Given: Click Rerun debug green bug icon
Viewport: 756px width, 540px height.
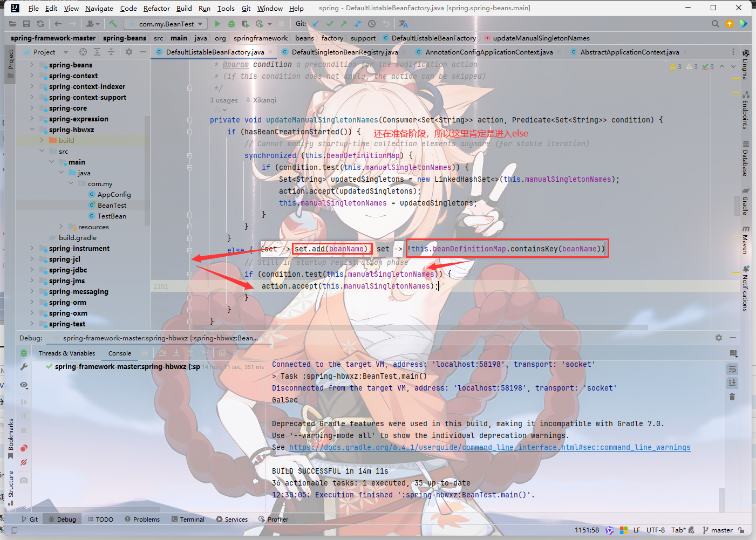Looking at the screenshot, I should (24, 353).
